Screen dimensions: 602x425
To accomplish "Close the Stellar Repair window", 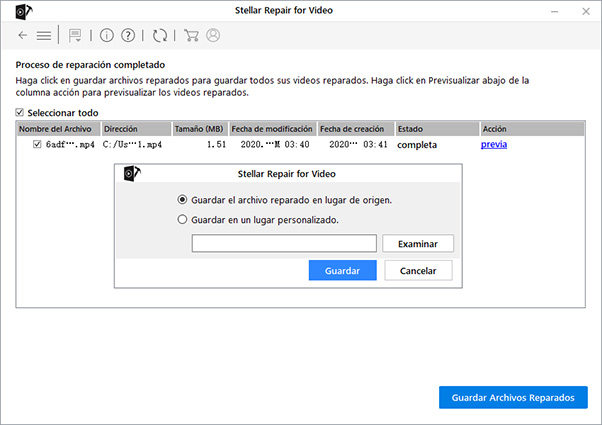I will 586,12.
